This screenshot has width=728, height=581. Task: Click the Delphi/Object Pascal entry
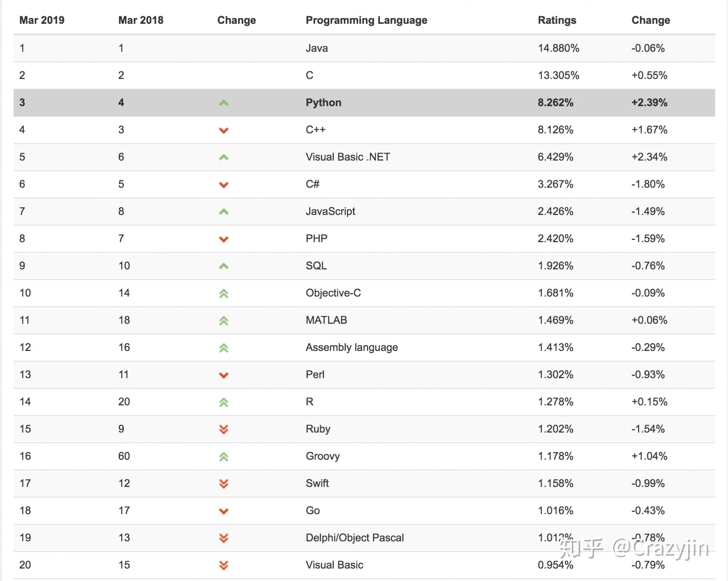(355, 537)
